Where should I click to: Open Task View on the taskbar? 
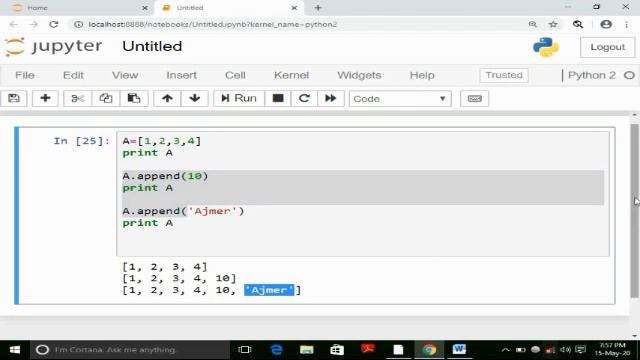(x=245, y=350)
